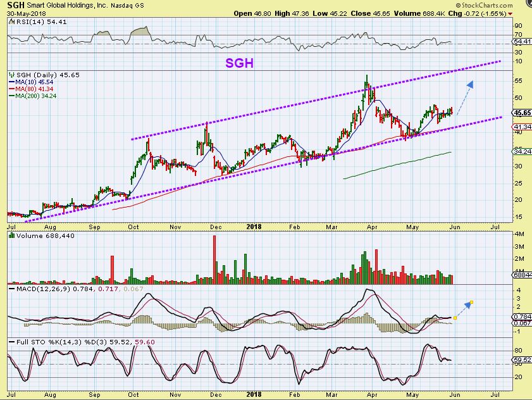The height and width of the screenshot is (400, 532).
Task: Click the 'Volume 688.4K' header value
Action: (419, 13)
